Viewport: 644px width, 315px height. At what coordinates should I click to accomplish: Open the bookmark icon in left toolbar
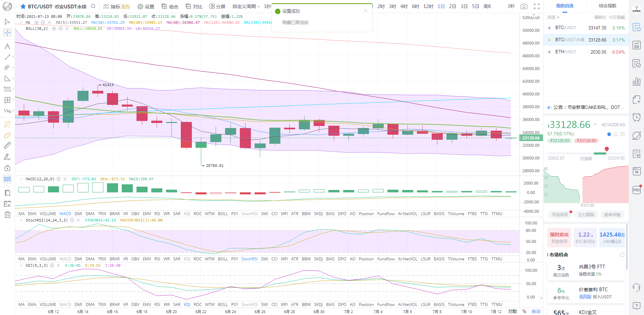coord(7,193)
